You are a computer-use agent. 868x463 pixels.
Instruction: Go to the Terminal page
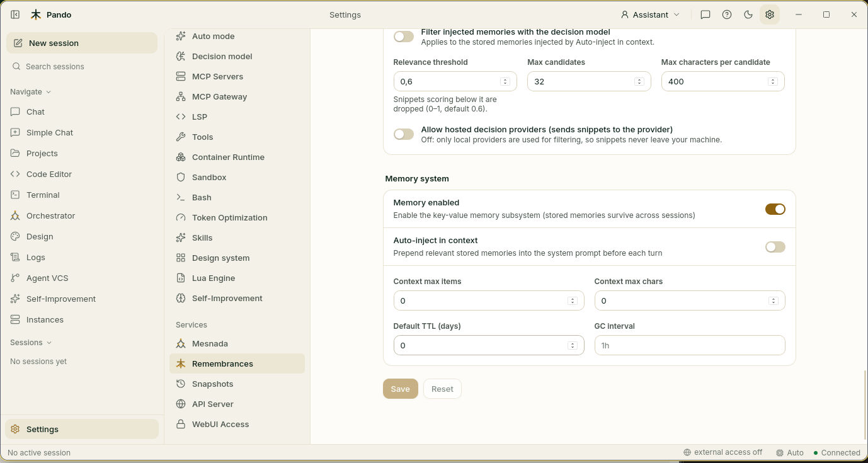[x=82, y=195]
